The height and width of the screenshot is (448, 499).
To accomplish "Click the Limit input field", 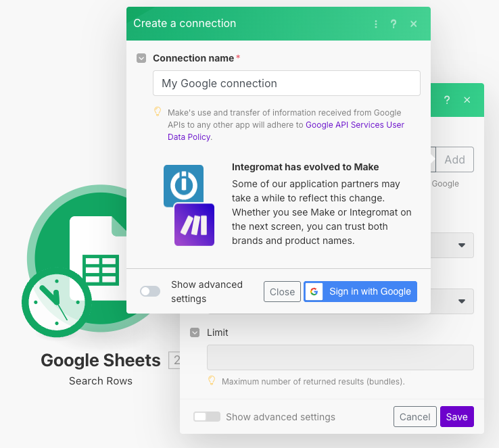I will tap(340, 357).
